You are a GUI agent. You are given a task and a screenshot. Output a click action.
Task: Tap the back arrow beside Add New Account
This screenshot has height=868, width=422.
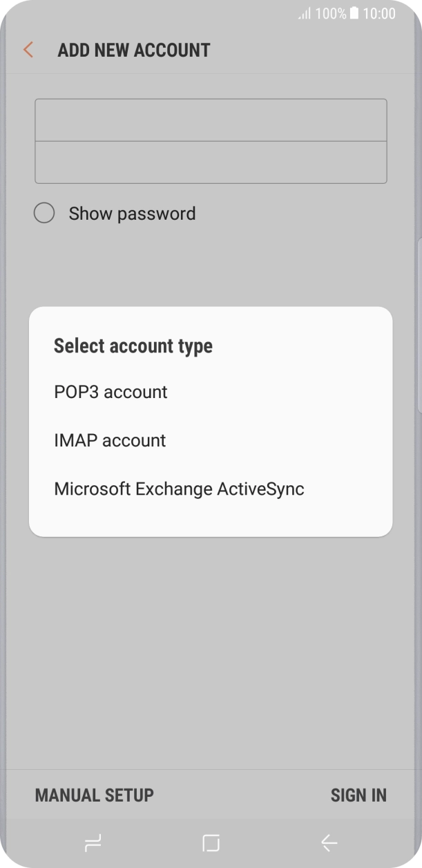pos(28,50)
